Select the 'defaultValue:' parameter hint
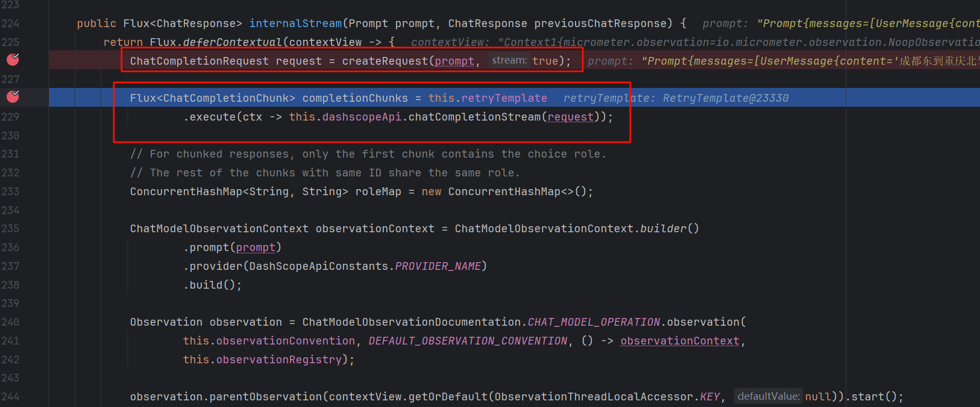 pos(768,396)
